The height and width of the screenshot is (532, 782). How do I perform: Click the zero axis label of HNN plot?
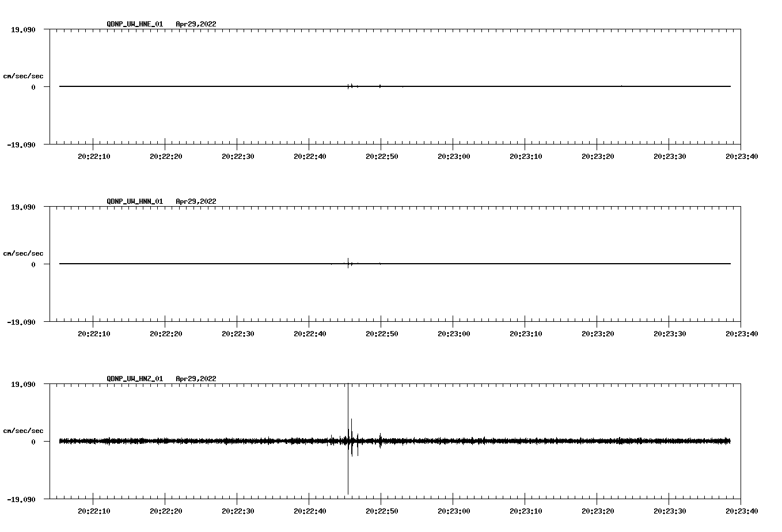point(33,264)
